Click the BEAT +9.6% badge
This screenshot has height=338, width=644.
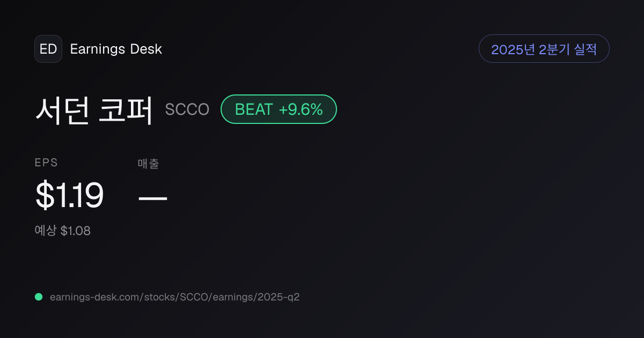click(x=279, y=109)
